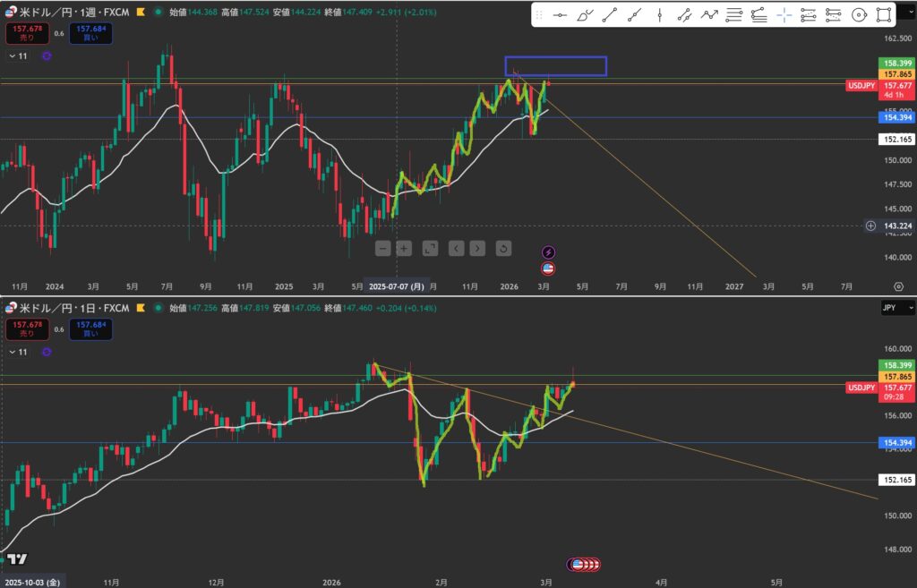Open the JPY currency dropdown

click(897, 308)
